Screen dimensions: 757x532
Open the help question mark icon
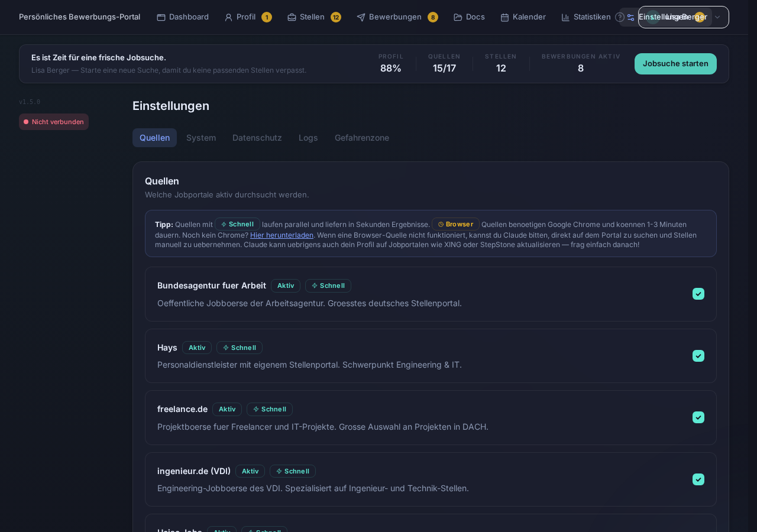[620, 17]
